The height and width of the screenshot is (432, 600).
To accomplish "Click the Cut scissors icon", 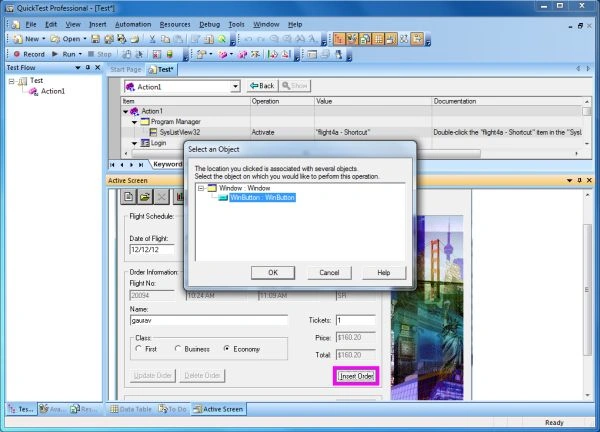I will 152,39.
